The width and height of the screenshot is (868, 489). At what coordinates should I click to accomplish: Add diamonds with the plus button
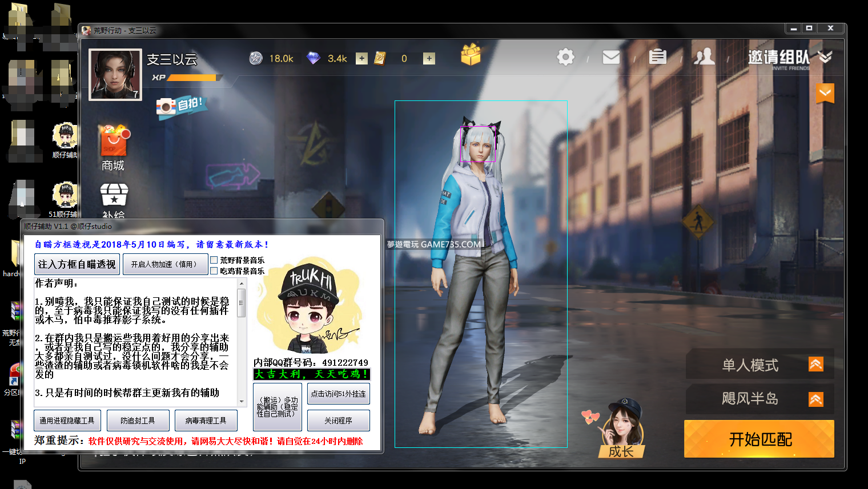361,58
